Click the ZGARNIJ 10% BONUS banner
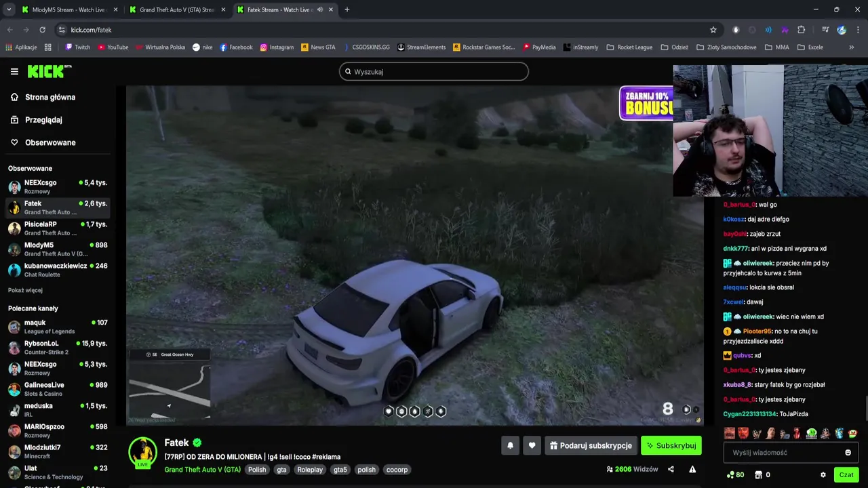868x488 pixels. click(x=646, y=103)
